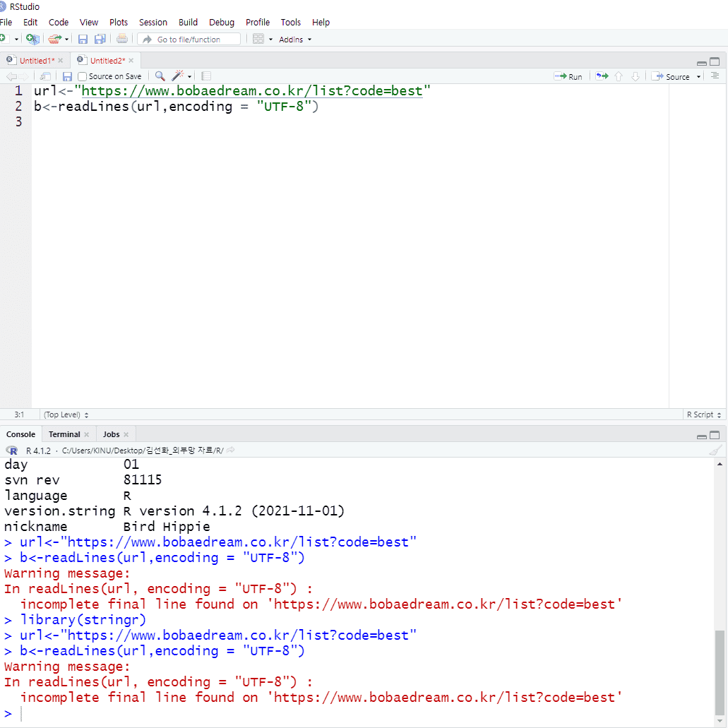The image size is (728, 728).
Task: Click the Go to next section down arrow
Action: pos(635,76)
